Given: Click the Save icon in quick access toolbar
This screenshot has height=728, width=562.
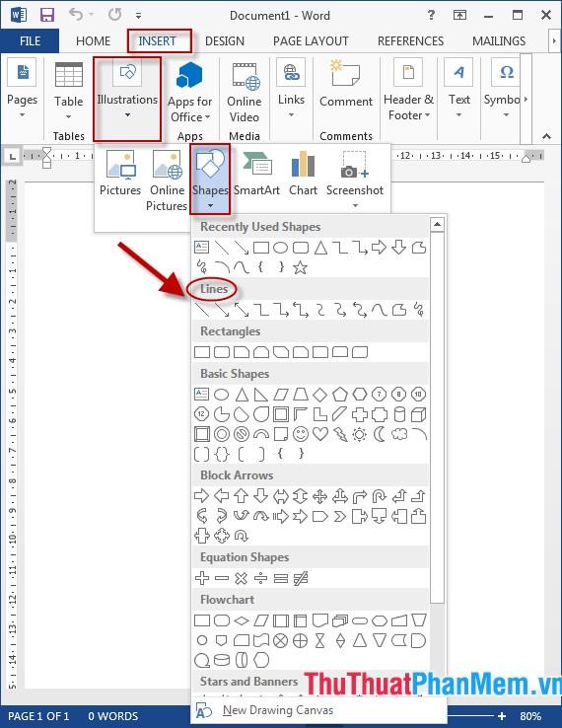Looking at the screenshot, I should (47, 15).
